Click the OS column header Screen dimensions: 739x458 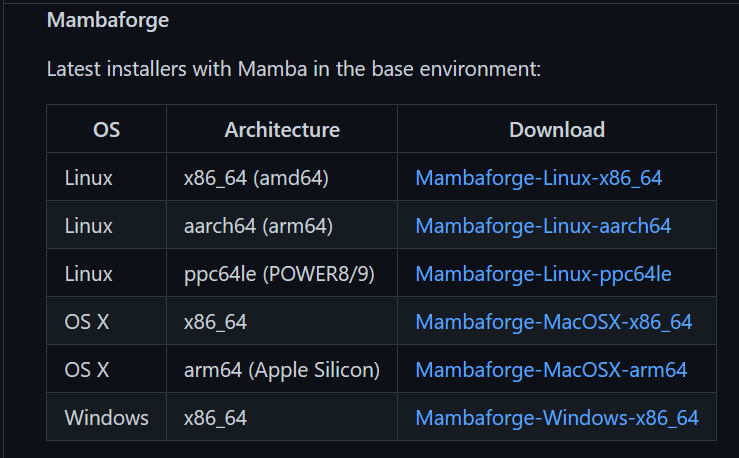coord(107,130)
